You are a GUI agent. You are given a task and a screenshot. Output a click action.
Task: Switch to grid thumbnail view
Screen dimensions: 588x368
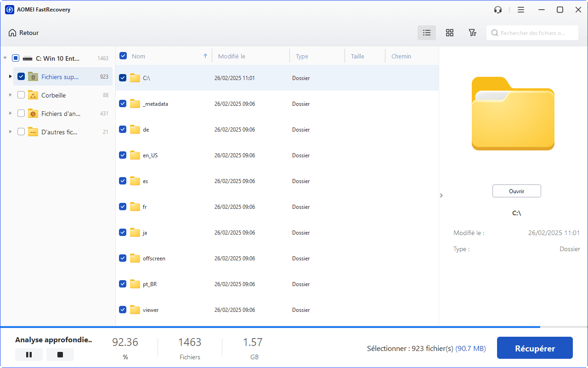[450, 33]
